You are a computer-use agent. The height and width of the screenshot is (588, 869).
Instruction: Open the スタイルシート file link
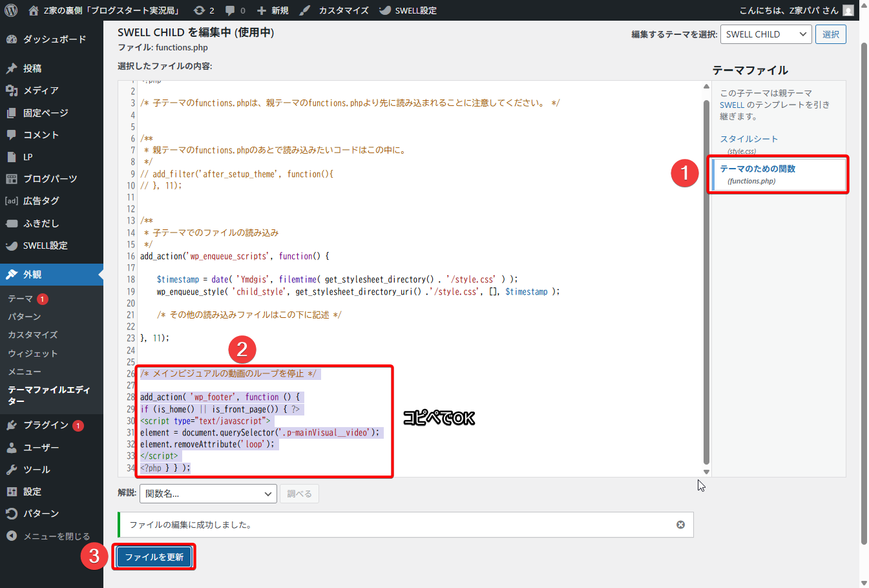[x=749, y=139]
